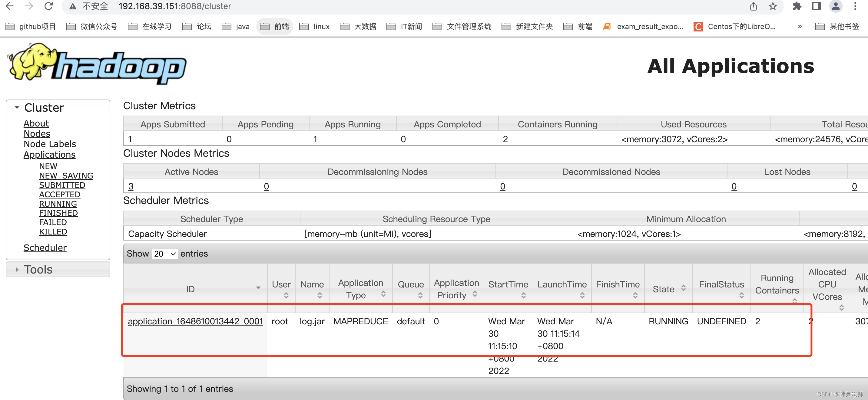868x400 pixels.
Task: Open the Show entries count dropdown
Action: pos(165,254)
